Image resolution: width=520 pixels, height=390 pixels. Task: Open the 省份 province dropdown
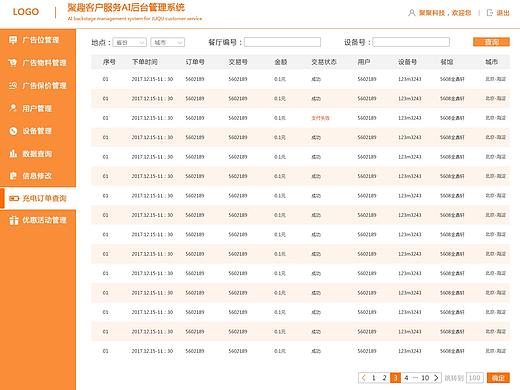(x=129, y=42)
